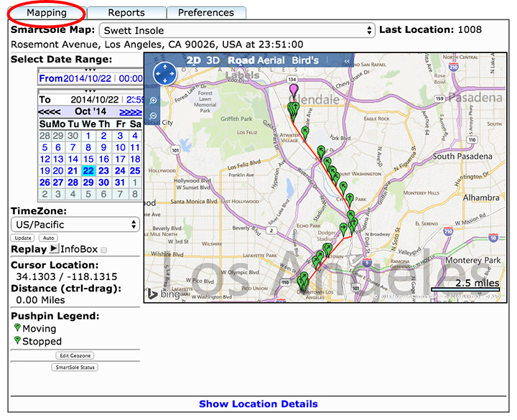Click the Moving pushpin legend icon
Image resolution: width=517 pixels, height=420 pixels.
[x=17, y=327]
